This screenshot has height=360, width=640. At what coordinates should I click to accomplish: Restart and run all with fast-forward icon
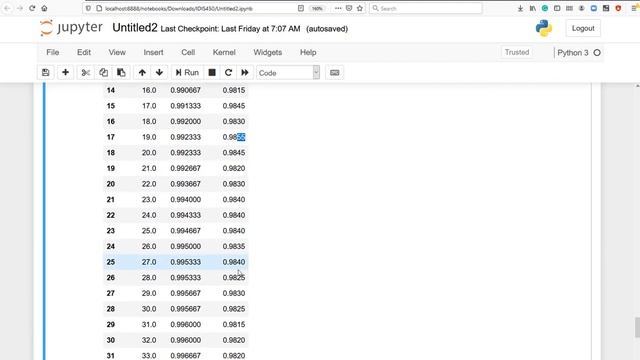(x=245, y=73)
